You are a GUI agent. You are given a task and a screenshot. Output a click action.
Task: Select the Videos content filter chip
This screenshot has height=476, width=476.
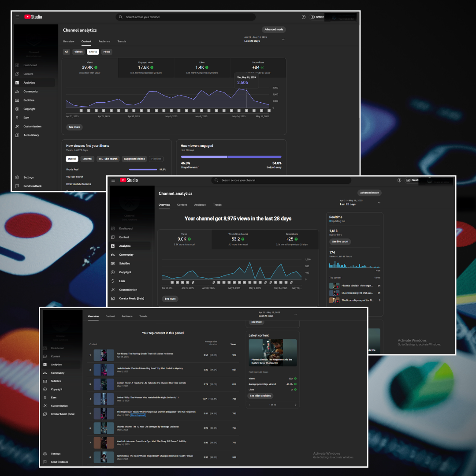click(78, 52)
